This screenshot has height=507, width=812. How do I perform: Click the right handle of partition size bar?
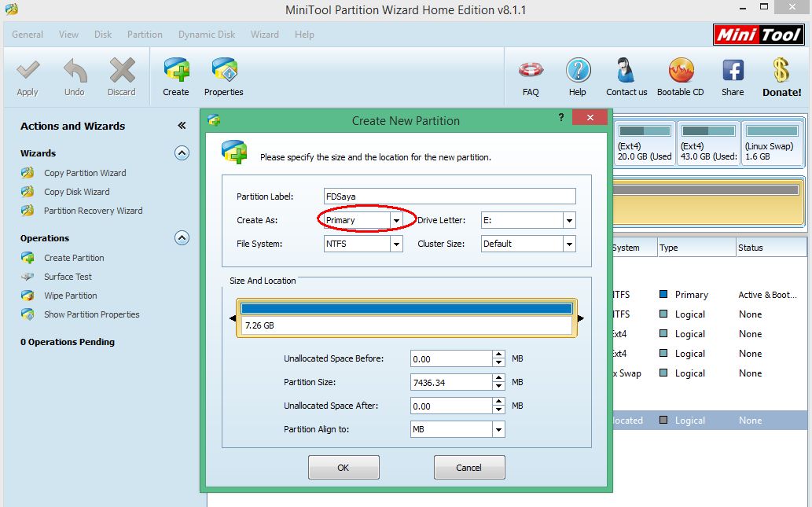click(580, 318)
